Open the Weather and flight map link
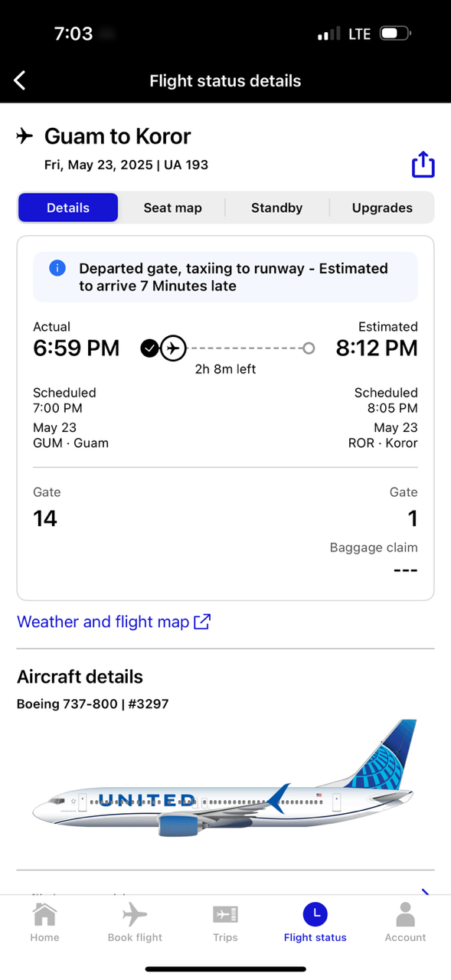Viewport: 451px width, 980px height. click(x=113, y=622)
